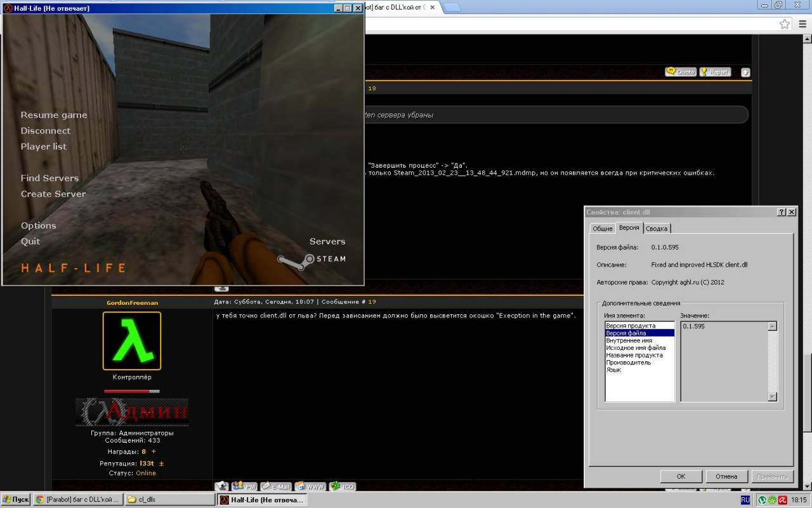812x508 pixels.
Task: Click Find Servers in Half-Life menu
Action: (49, 178)
